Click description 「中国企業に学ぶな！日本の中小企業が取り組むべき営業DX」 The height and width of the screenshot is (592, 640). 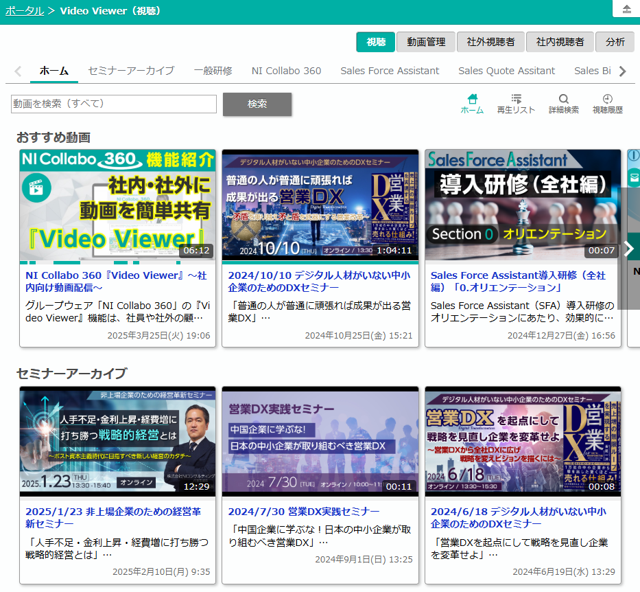(x=319, y=536)
